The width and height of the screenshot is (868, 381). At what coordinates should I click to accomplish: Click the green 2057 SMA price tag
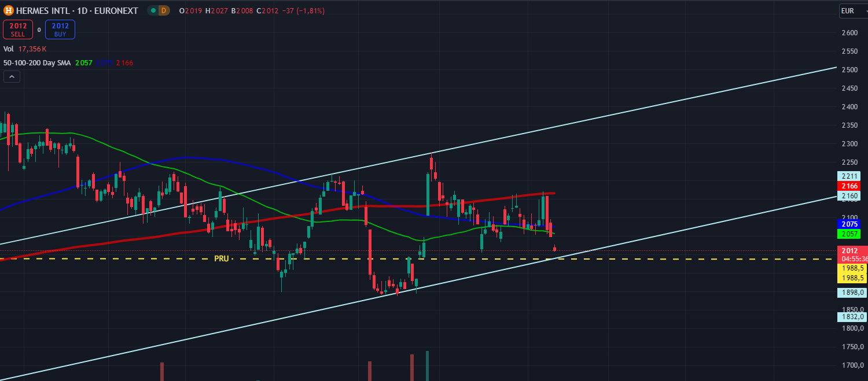tap(848, 234)
